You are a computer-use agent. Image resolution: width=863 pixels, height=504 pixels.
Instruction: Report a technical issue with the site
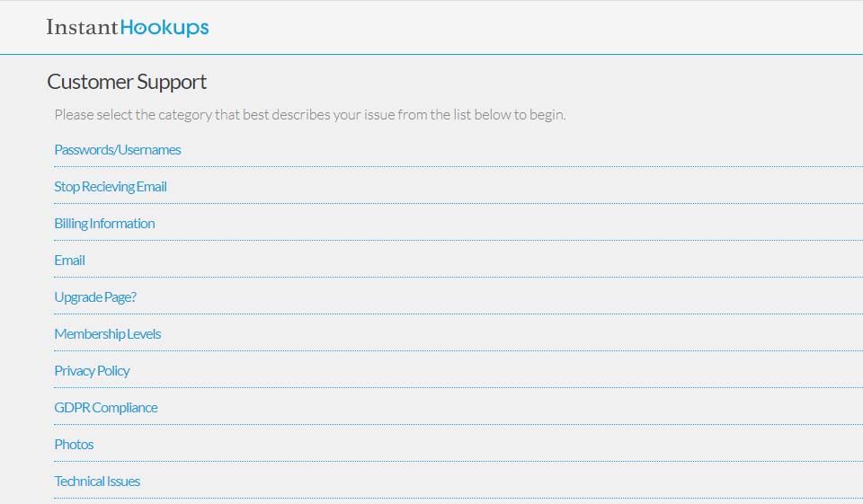pos(97,482)
